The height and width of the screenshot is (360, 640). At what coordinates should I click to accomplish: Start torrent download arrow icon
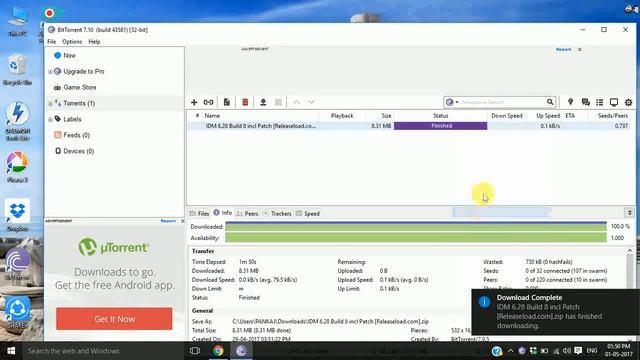click(x=263, y=102)
